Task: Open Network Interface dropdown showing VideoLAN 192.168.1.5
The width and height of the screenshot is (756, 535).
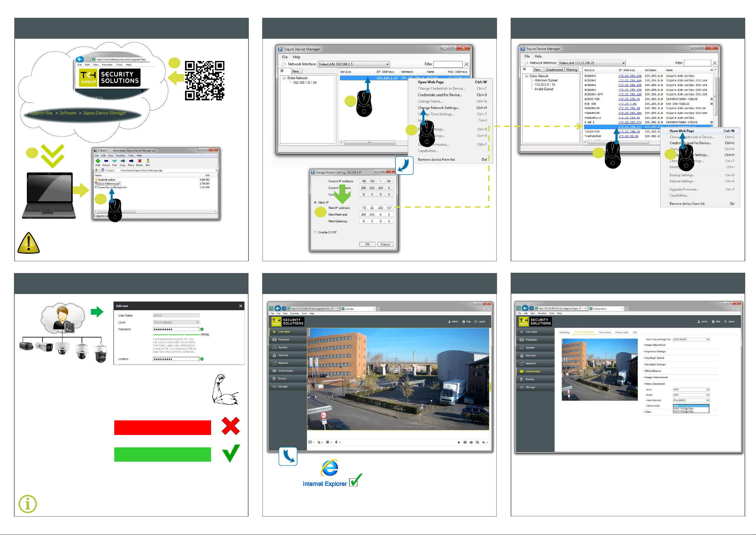Action: click(x=354, y=64)
